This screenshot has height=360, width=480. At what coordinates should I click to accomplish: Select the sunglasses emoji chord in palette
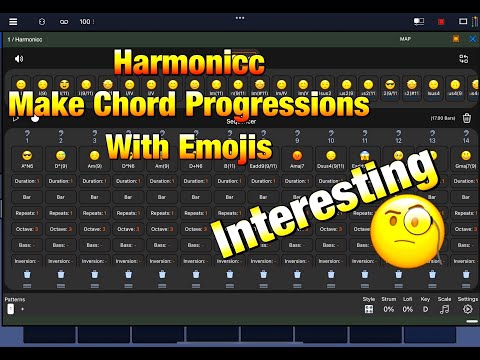[x=390, y=87]
